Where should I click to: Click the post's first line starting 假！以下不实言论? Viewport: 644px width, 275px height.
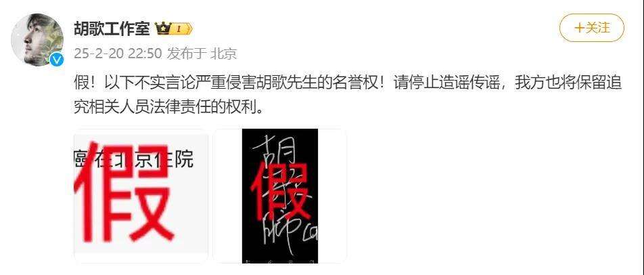point(348,83)
